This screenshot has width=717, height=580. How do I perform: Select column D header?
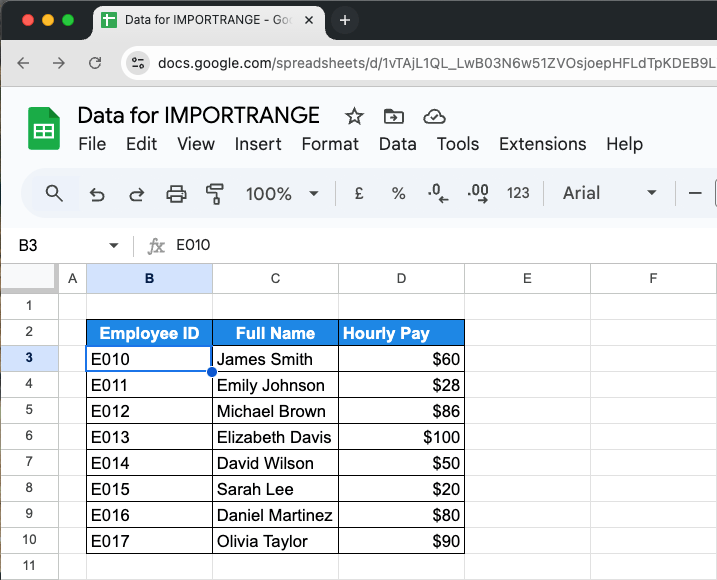point(401,279)
